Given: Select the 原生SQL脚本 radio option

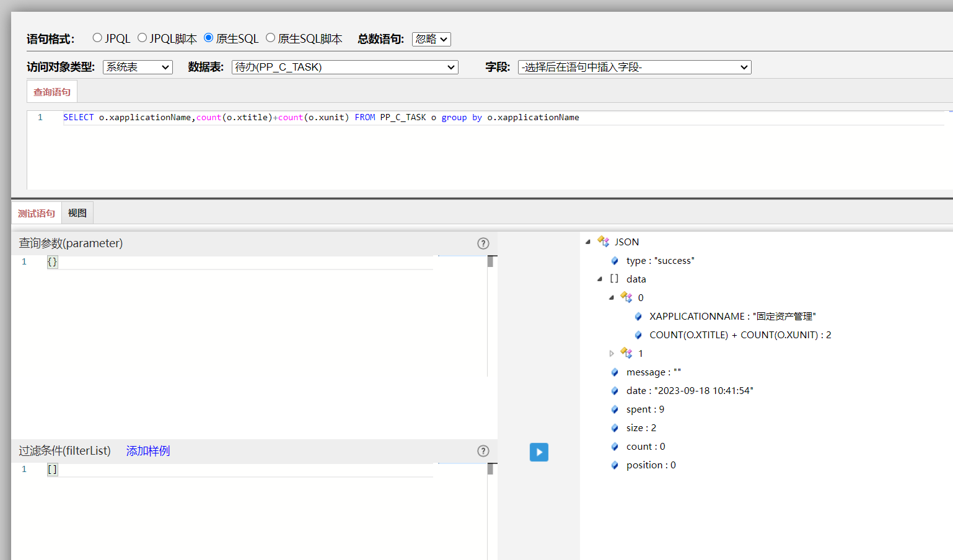Looking at the screenshot, I should click(x=270, y=38).
